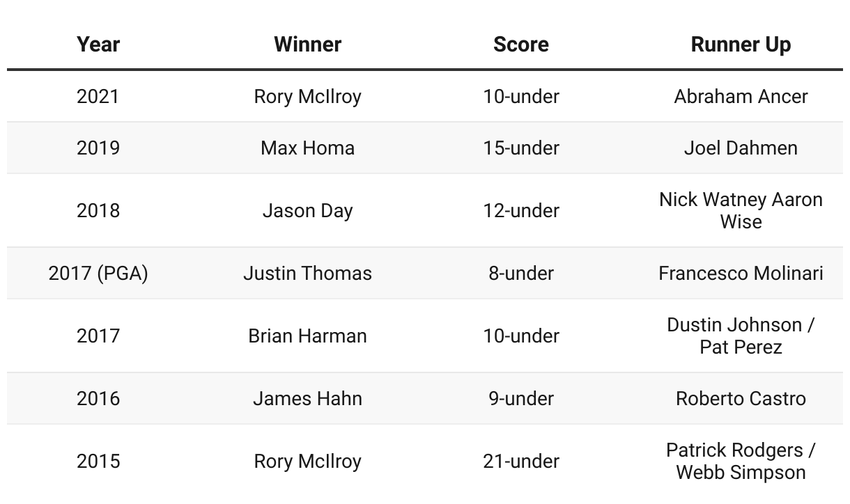
Task: Click the Score column header
Action: tap(521, 45)
